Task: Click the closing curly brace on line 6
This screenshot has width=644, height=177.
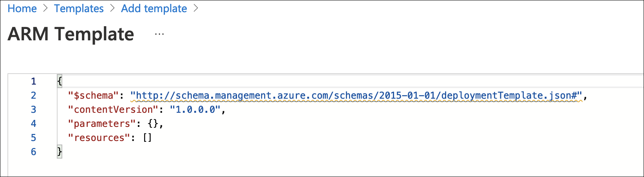Action: [60, 152]
